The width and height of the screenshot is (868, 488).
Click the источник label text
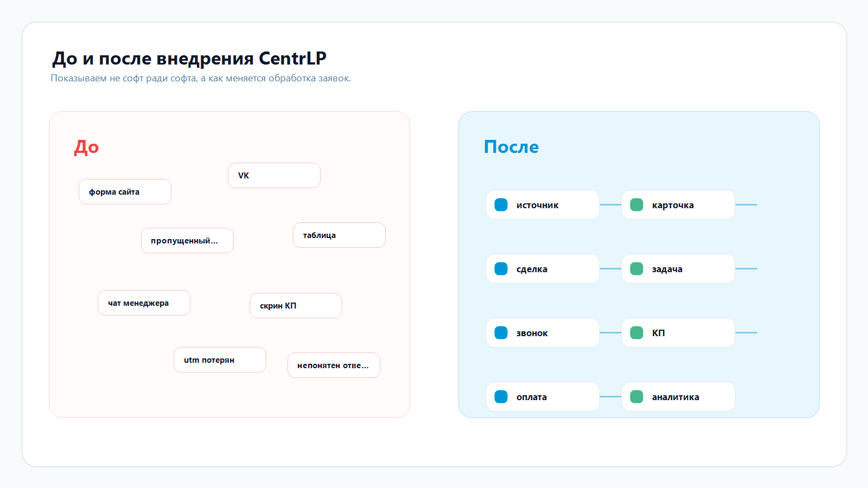[x=537, y=206]
